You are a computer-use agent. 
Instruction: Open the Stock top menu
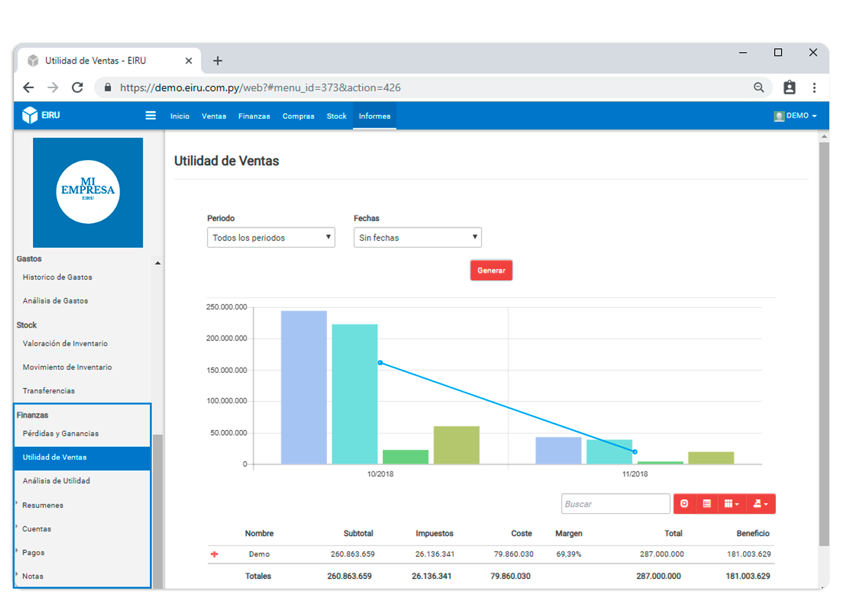[337, 116]
